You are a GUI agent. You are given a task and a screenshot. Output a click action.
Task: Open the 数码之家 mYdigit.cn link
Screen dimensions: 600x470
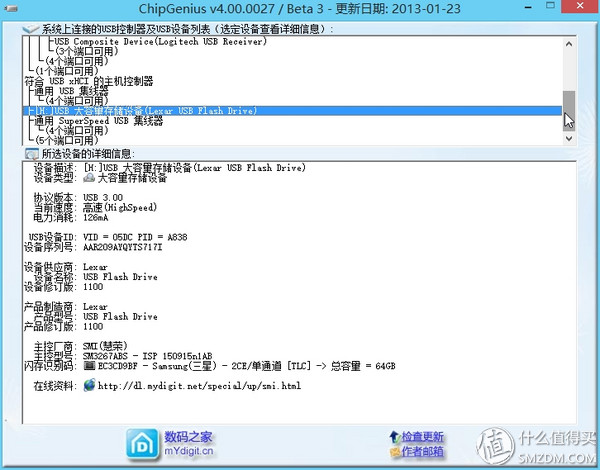coord(188,444)
